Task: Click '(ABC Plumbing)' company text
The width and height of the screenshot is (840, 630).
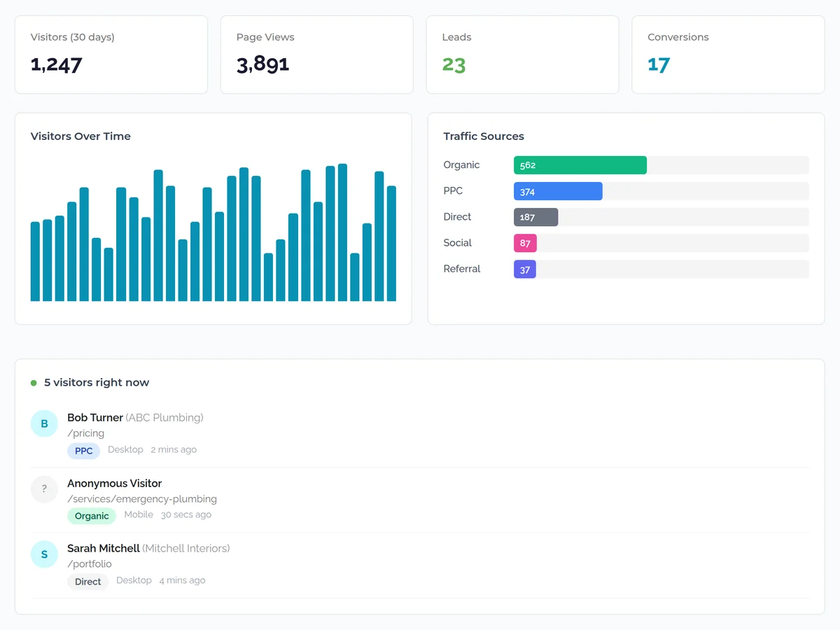Action: (x=164, y=417)
